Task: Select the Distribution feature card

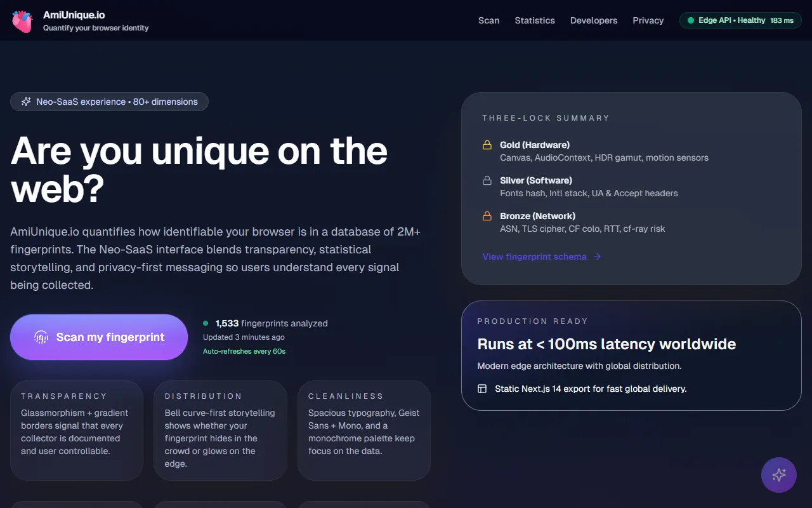Action: coord(220,430)
